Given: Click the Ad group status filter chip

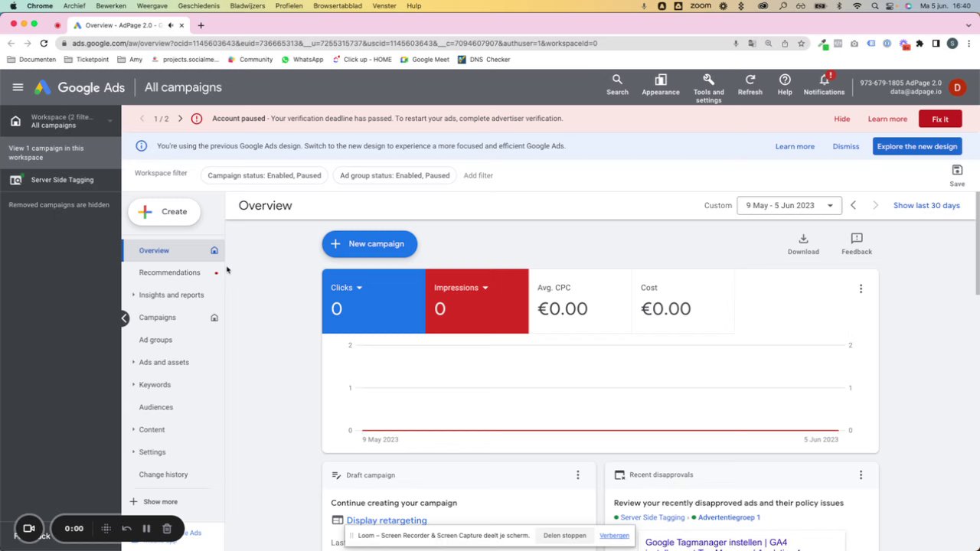Looking at the screenshot, I should [x=394, y=175].
